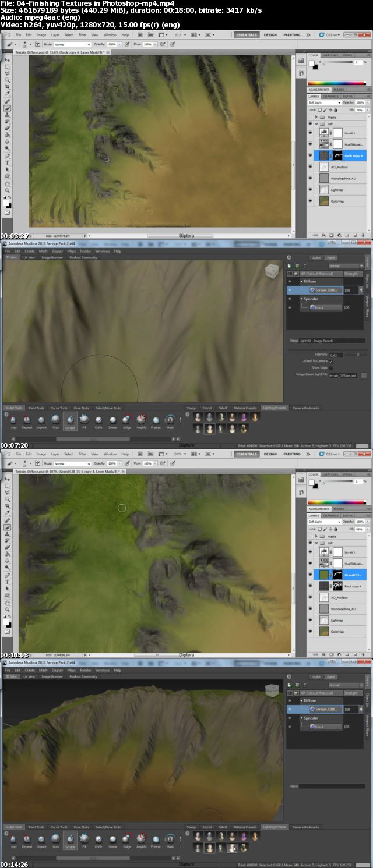
Task: Collapse Diffuse channel in 00:07:20 Mudbox layers
Action: pos(302,281)
